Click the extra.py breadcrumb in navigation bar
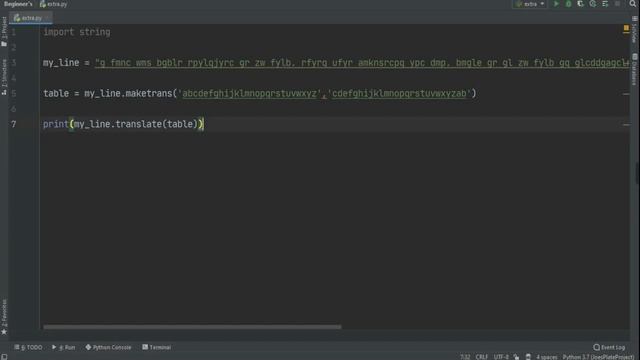 point(53,4)
